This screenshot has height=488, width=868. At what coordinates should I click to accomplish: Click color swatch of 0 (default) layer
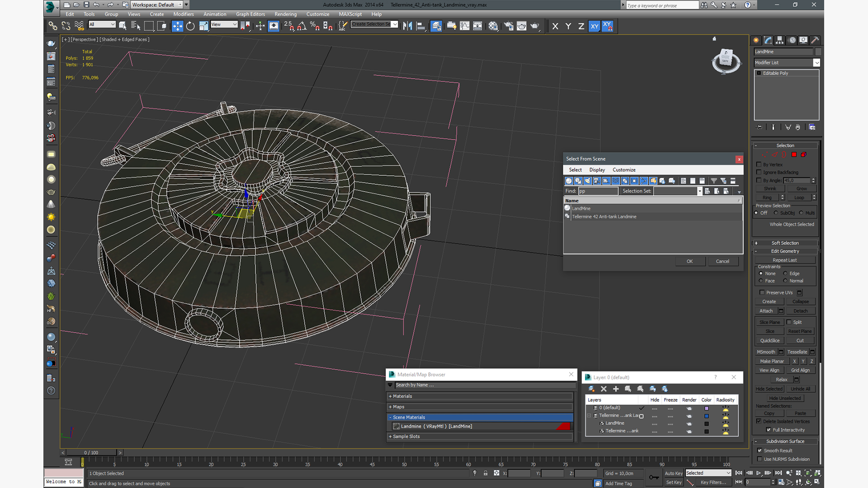(x=707, y=408)
